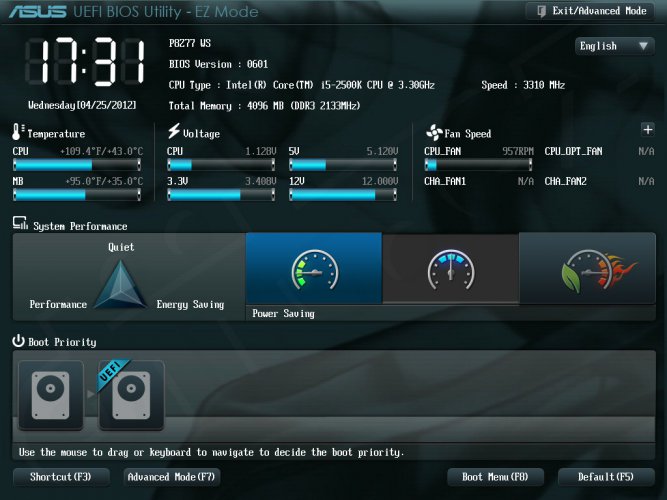Click the Fan Speed fan icon
This screenshot has height=500, width=667.
click(434, 132)
